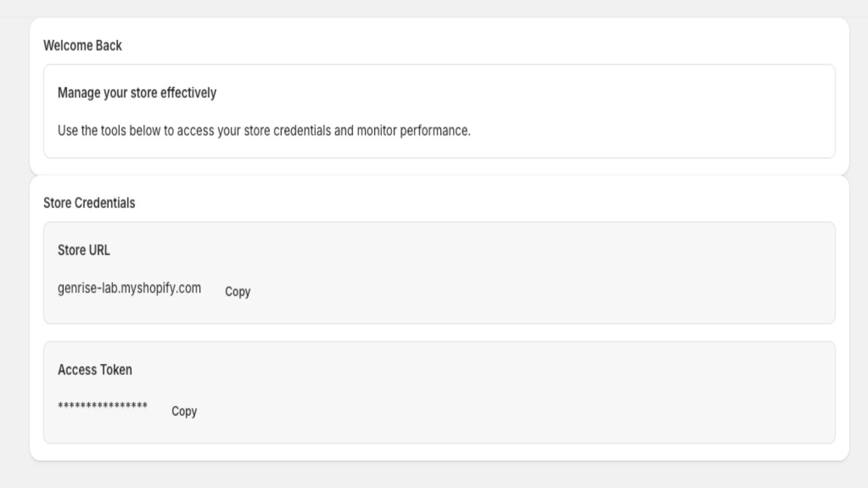Click the word "monitor" in the description
Screen dimensions: 868x488
click(376, 131)
